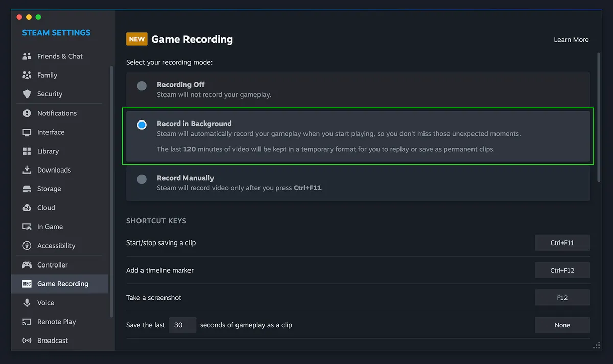View Accessibility settings
The width and height of the screenshot is (613, 364).
click(x=59, y=246)
